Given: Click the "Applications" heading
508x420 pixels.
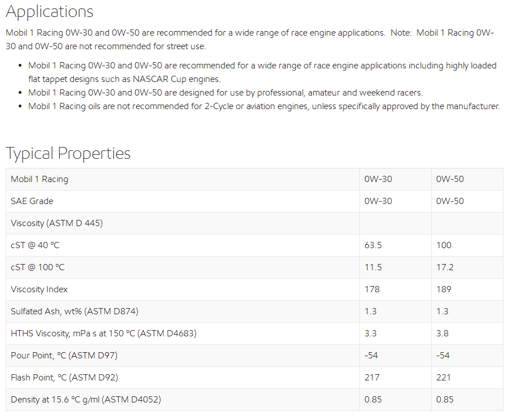Looking at the screenshot, I should 50,12.
